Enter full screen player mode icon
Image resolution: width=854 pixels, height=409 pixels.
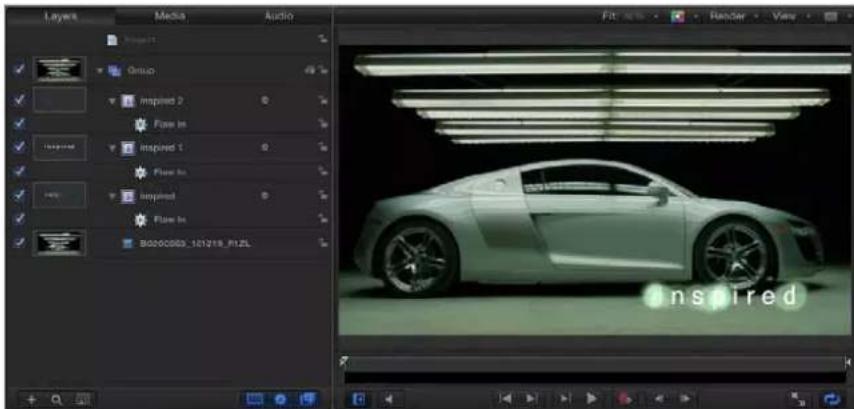pos(798,399)
